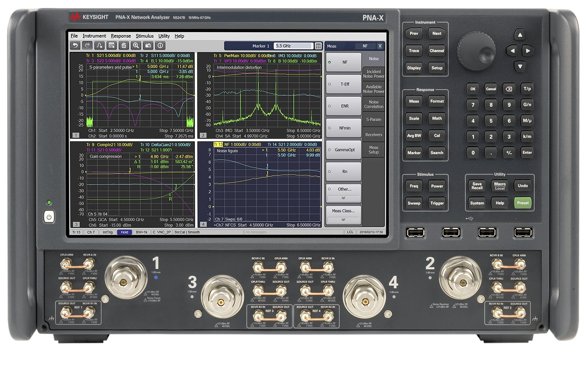Tap the plus/minus sign key
The image size is (588, 389).
tap(509, 152)
